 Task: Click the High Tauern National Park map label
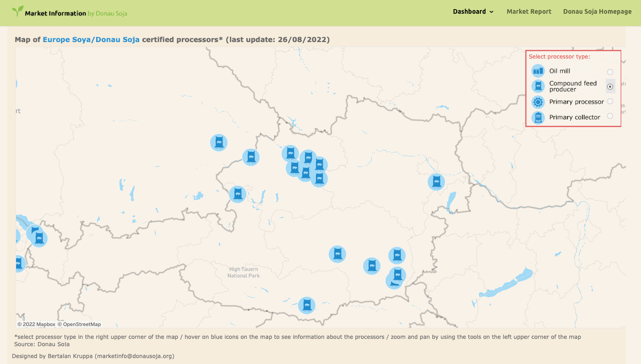click(x=244, y=273)
